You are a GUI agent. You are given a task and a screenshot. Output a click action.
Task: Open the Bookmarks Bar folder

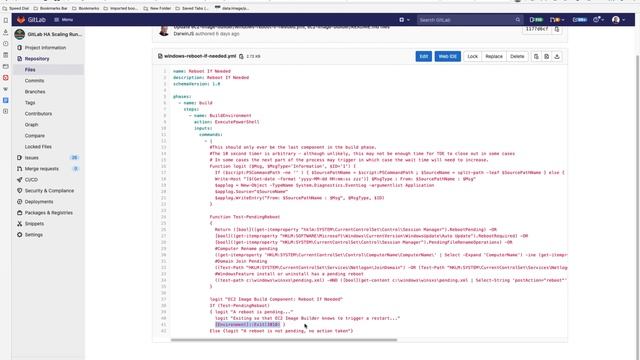pos(50,8)
